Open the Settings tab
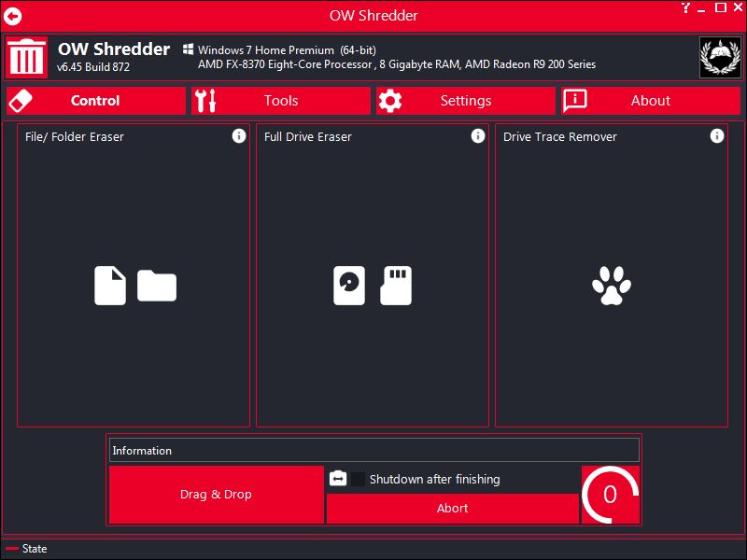Image resolution: width=747 pixels, height=560 pixels. 465,100
